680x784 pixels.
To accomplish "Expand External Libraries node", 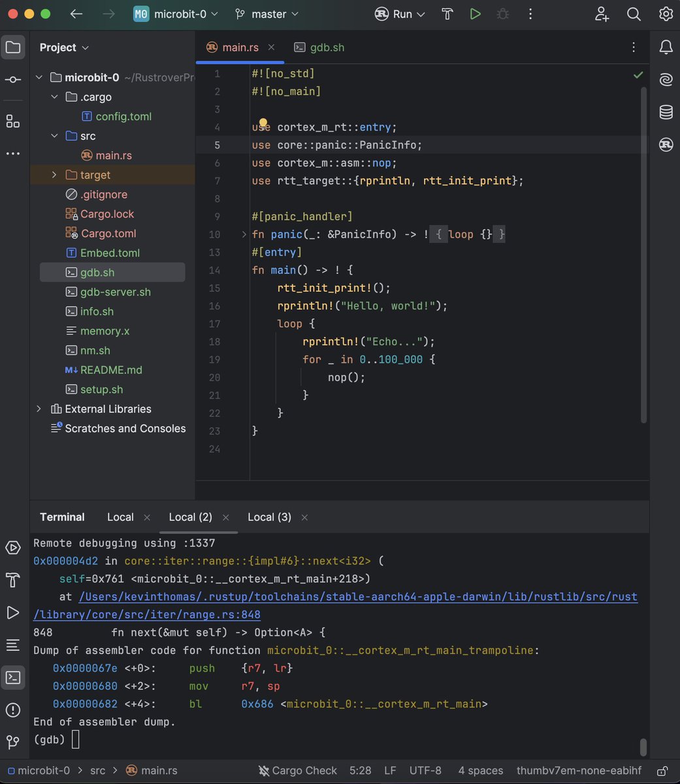I will click(x=39, y=409).
